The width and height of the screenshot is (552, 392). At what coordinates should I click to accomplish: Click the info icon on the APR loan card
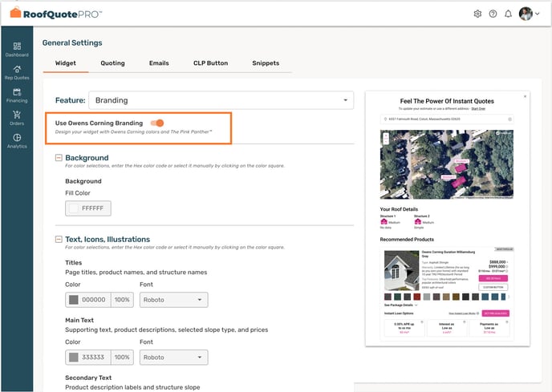(x=422, y=322)
